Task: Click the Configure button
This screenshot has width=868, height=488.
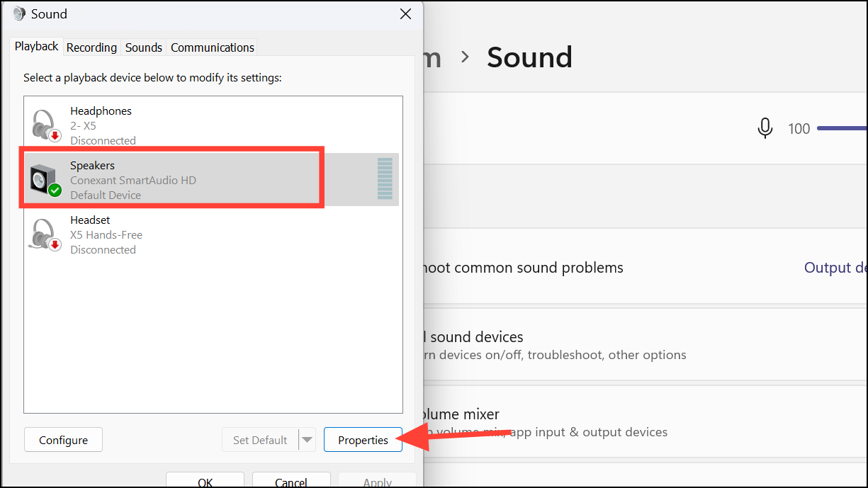Action: 63,439
